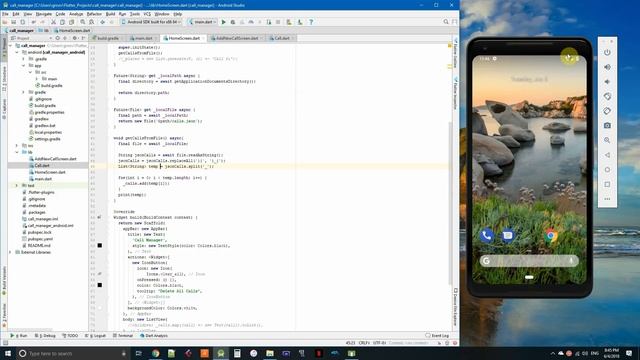The height and width of the screenshot is (360, 640).
Task: Open the TODO tool window
Action: click(x=70, y=336)
